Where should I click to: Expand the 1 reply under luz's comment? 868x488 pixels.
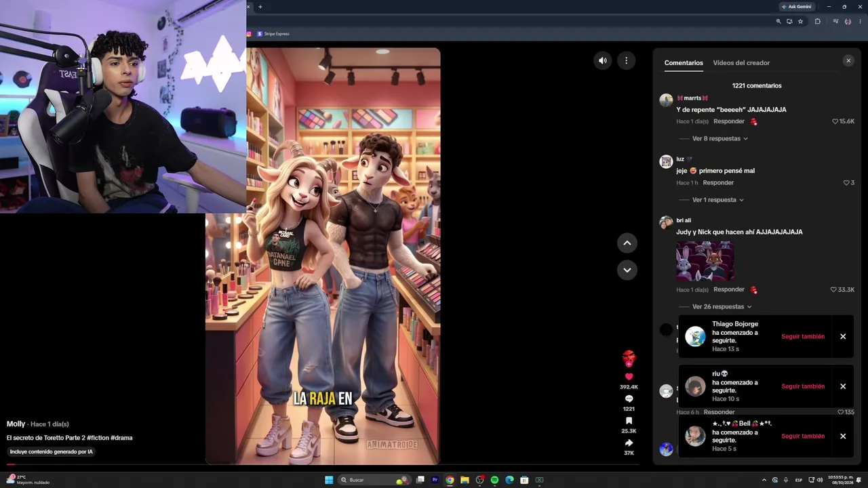pos(717,200)
